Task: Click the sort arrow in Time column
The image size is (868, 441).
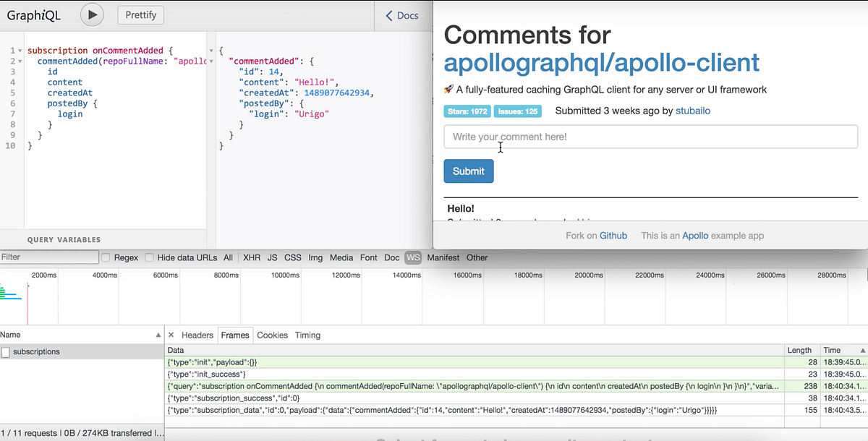Action: pyautogui.click(x=861, y=350)
